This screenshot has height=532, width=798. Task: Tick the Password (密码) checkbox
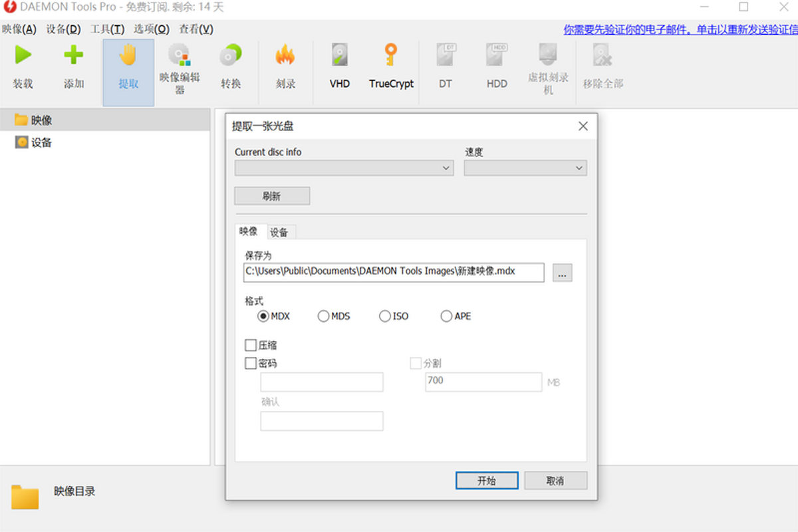pos(251,363)
